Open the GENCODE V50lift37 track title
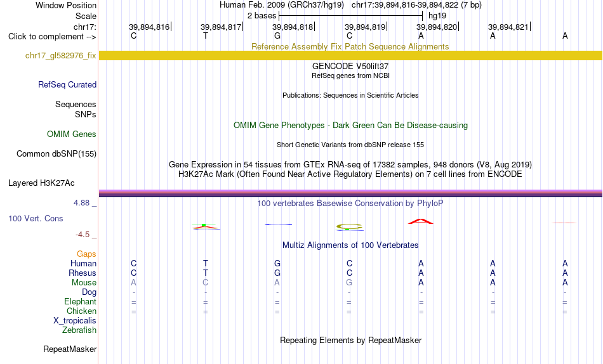The height and width of the screenshot is (364, 603). click(x=350, y=66)
